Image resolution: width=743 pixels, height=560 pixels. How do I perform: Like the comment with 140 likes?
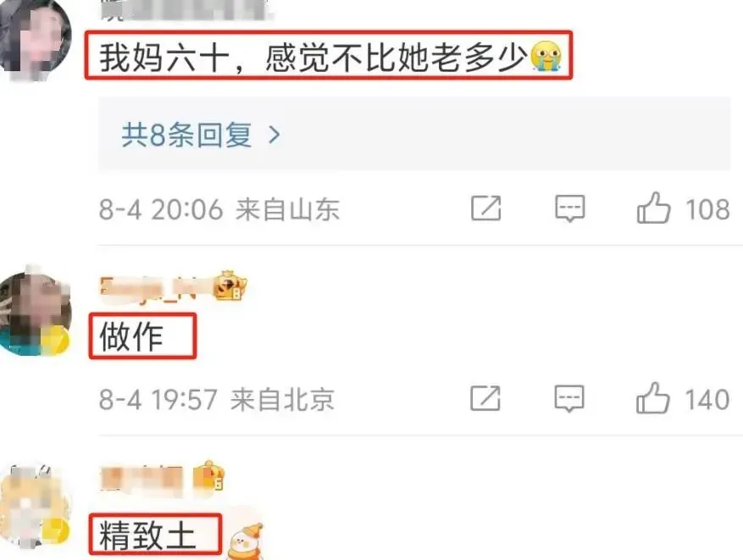tap(682, 398)
